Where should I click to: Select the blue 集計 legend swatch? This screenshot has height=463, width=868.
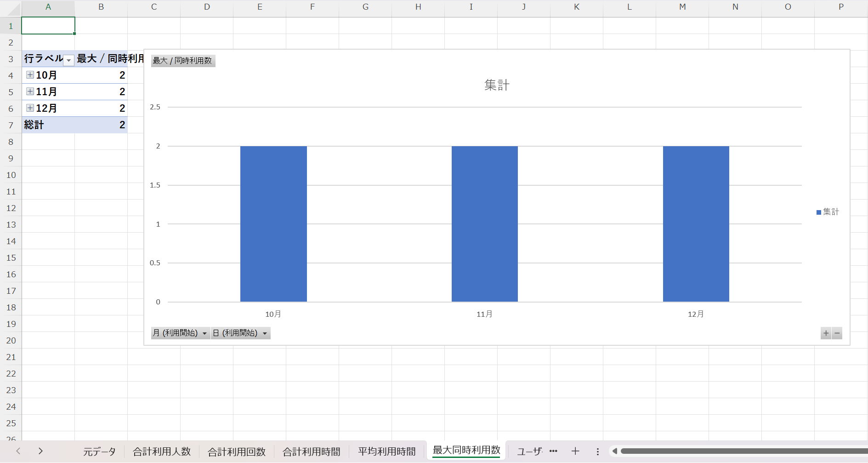pos(819,212)
